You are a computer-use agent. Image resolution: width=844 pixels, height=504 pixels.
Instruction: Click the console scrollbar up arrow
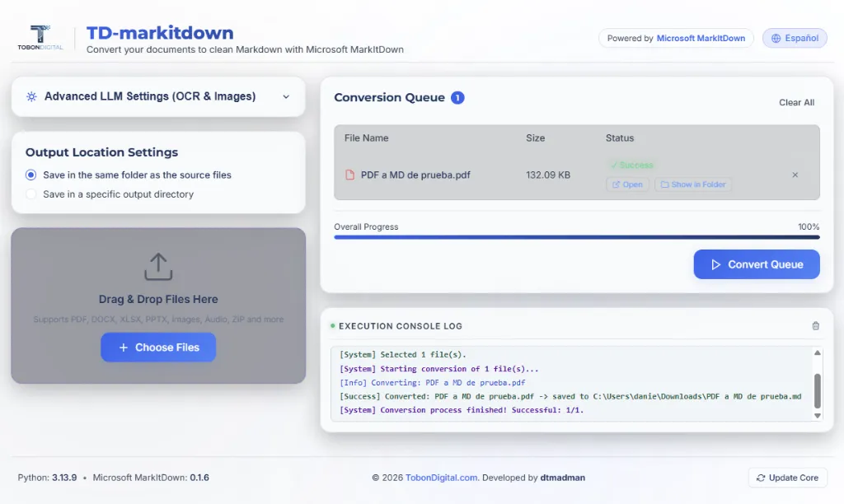coord(817,352)
